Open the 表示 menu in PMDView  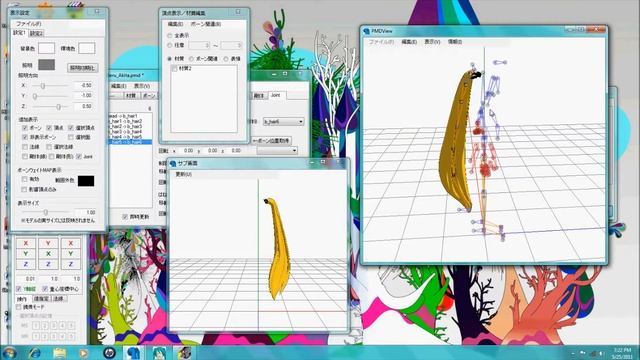click(x=432, y=42)
